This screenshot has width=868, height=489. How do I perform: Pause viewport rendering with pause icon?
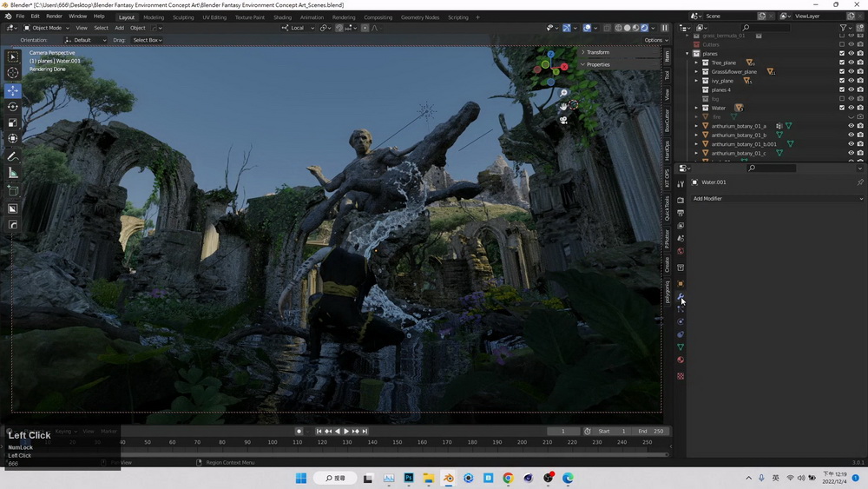[x=664, y=28]
